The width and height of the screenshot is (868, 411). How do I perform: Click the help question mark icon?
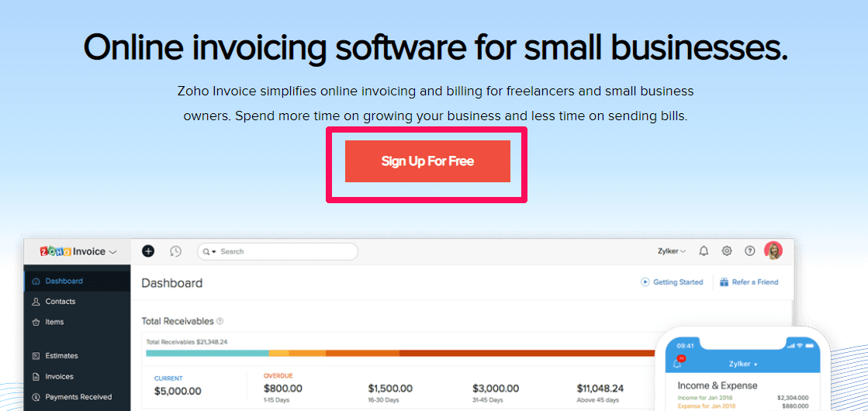[x=749, y=251]
